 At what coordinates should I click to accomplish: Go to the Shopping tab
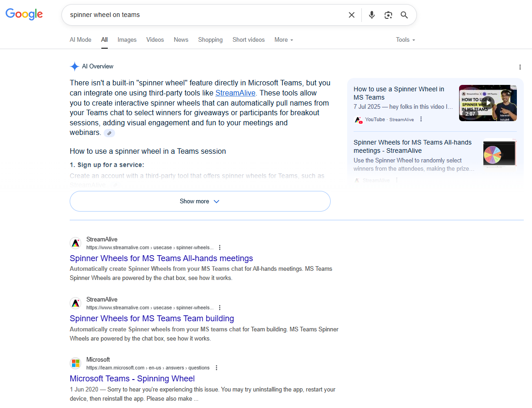[211, 40]
